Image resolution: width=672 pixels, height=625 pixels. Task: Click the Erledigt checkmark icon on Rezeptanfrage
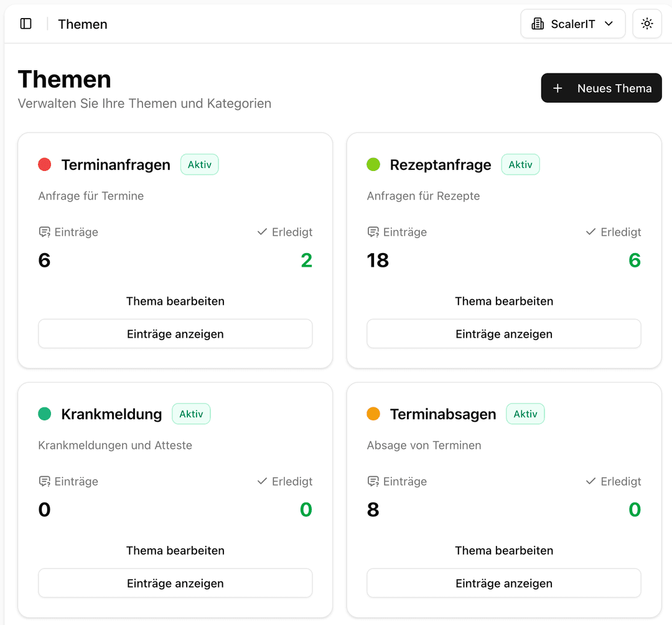pyautogui.click(x=589, y=231)
